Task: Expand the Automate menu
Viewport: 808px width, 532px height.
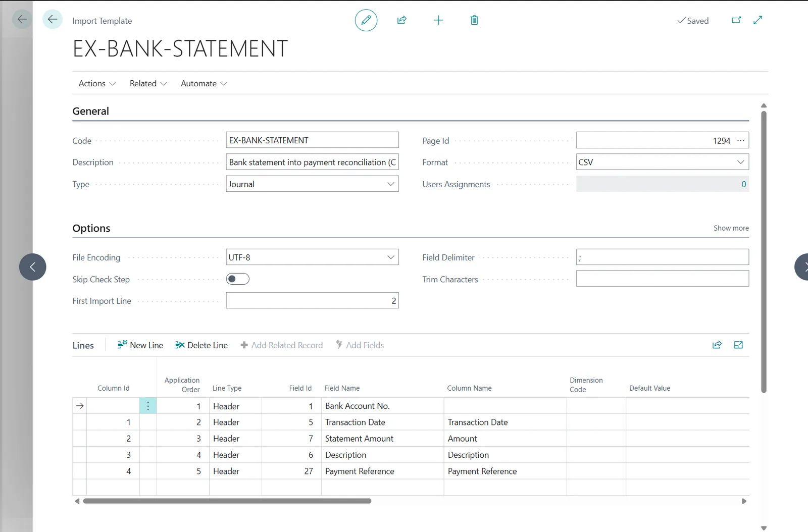Action: 204,83
